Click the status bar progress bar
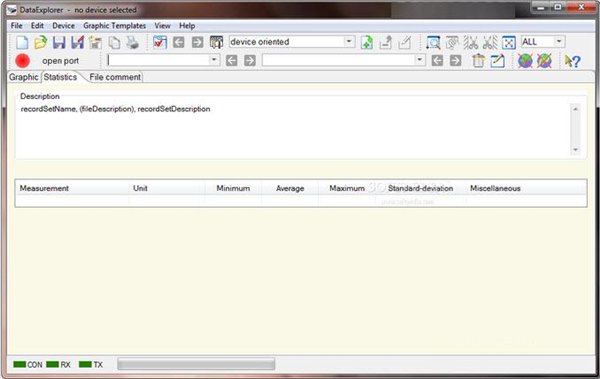The height and width of the screenshot is (379, 600). [x=196, y=364]
